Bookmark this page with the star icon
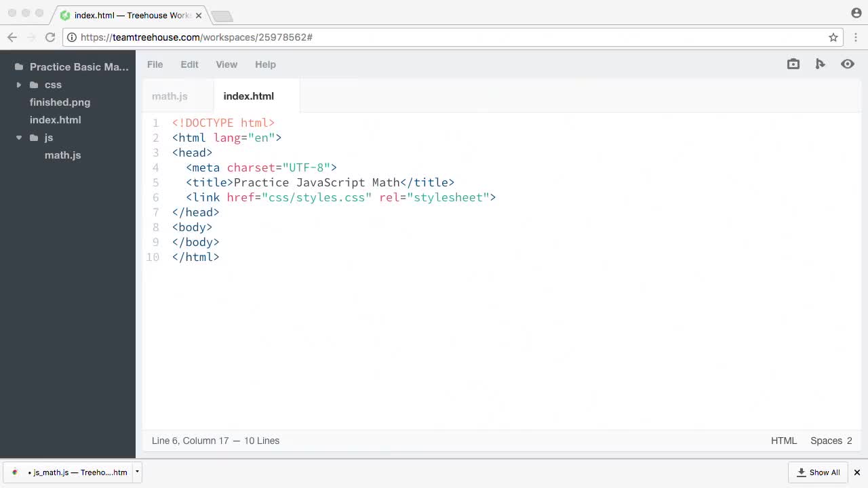868x488 pixels. pyautogui.click(x=833, y=37)
